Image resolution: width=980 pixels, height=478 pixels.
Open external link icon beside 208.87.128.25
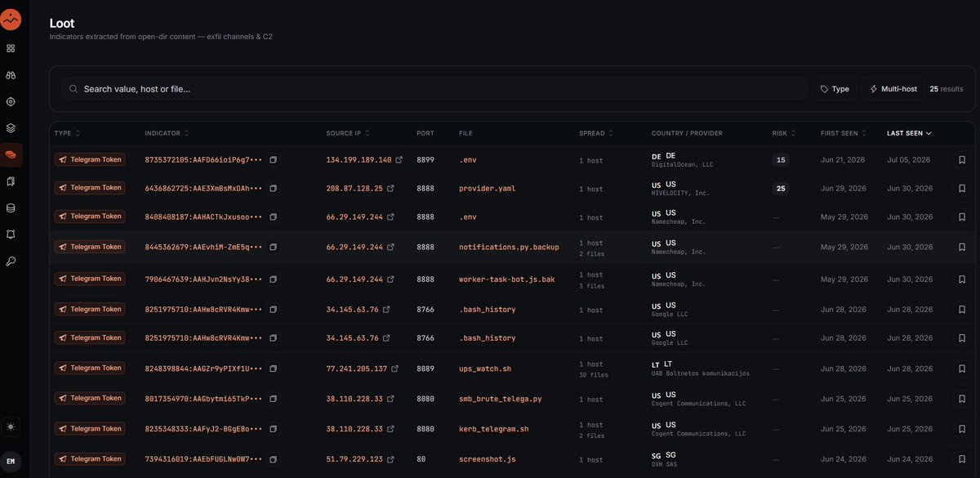pyautogui.click(x=390, y=188)
